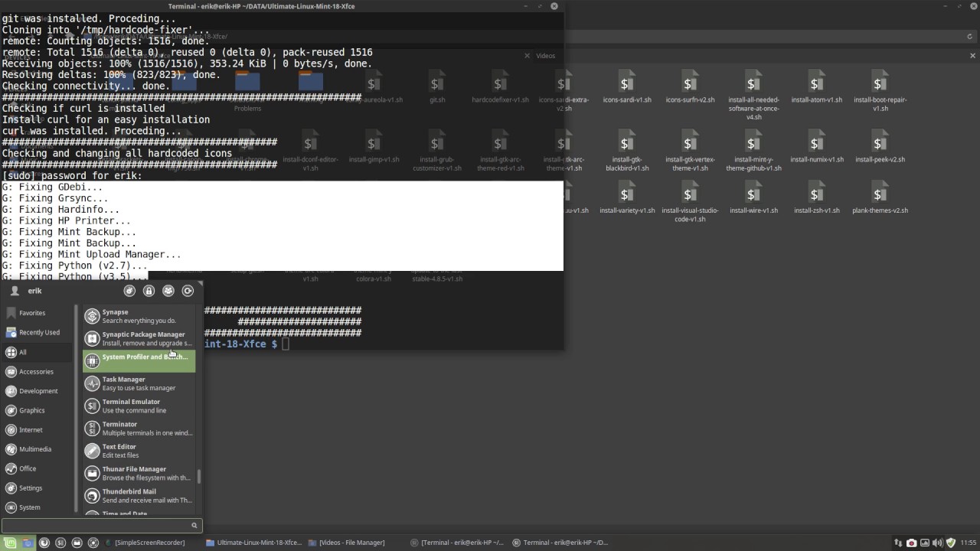This screenshot has width=980, height=551.
Task: Open Task Manager from the menu
Action: pyautogui.click(x=139, y=383)
